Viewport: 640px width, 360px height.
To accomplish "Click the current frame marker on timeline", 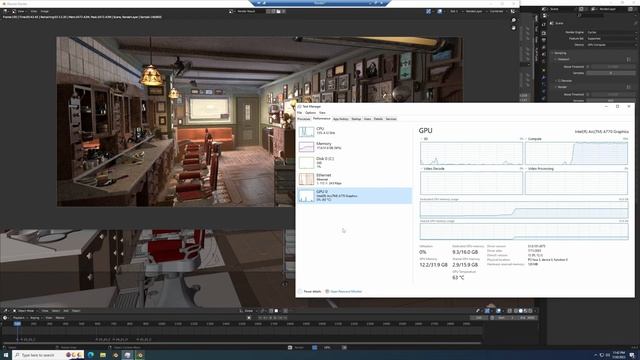I will coord(17,324).
